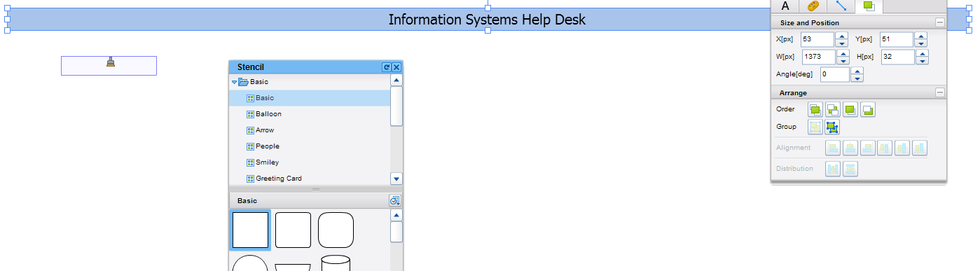Select the green shapes Arrange tab
Image resolution: width=980 pixels, height=271 pixels.
(869, 6)
